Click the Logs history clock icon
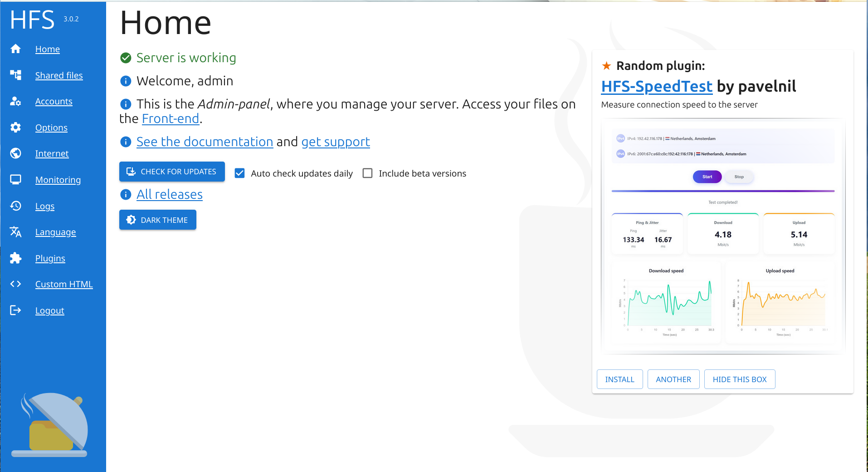Screen dimensions: 868x472 [15, 206]
